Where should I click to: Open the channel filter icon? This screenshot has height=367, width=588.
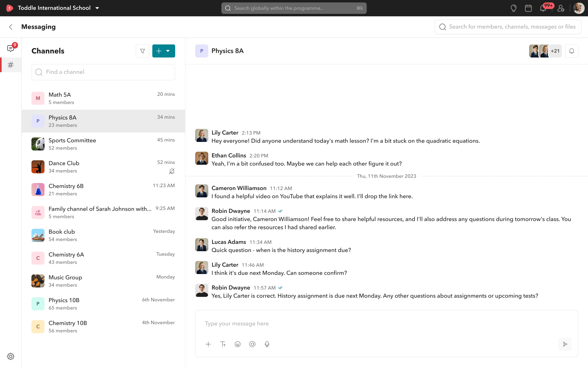142,51
